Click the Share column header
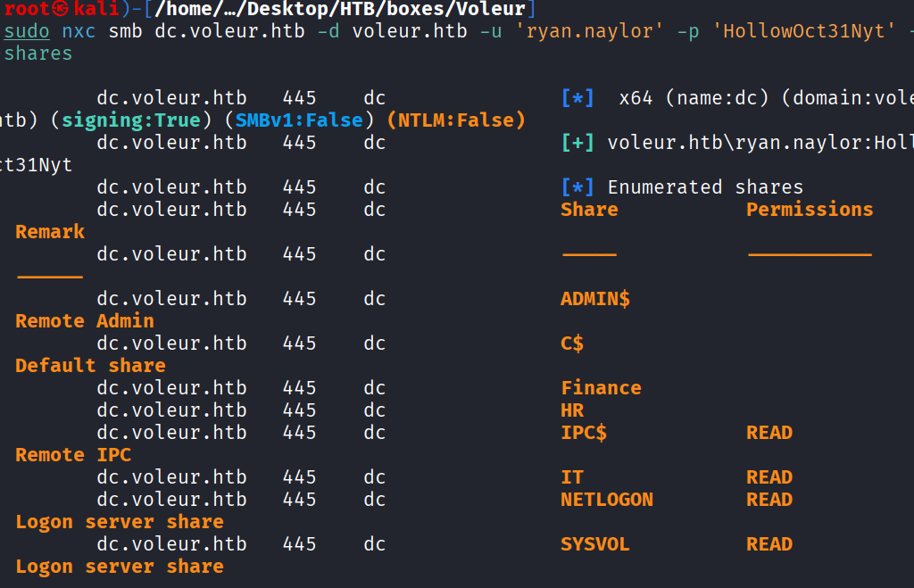 [x=589, y=210]
